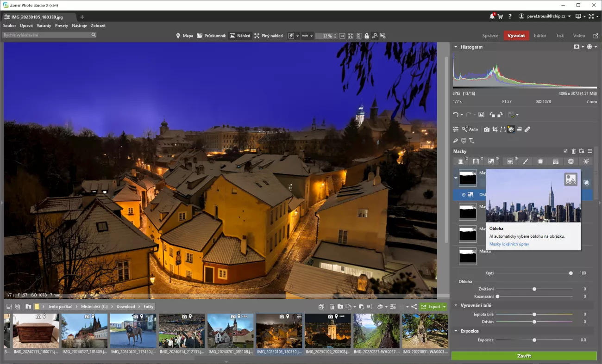
Task: Open the Nástroje menu
Action: coord(79,26)
